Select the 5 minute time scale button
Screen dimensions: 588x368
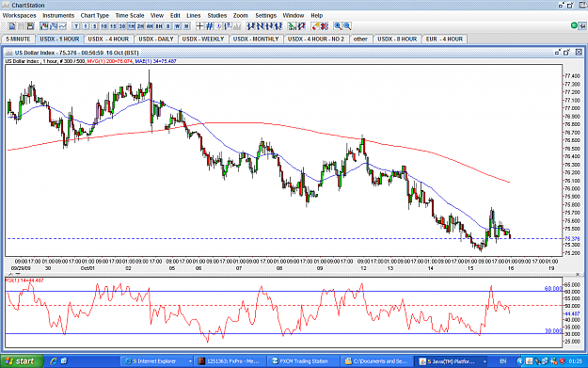coord(94,26)
